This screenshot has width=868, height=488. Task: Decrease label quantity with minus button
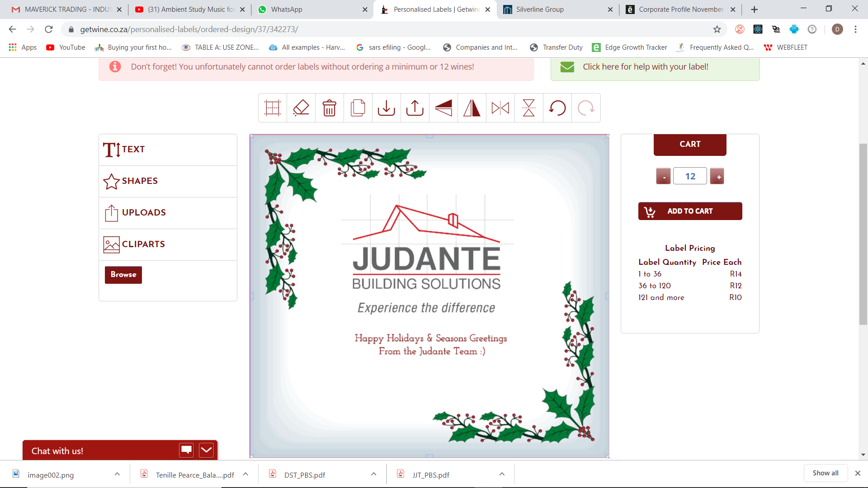(663, 176)
